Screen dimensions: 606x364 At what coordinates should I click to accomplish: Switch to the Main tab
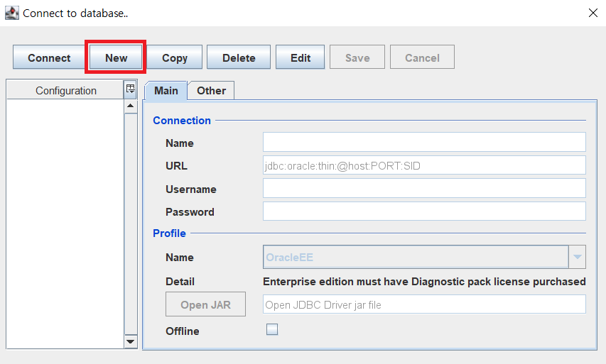166,91
